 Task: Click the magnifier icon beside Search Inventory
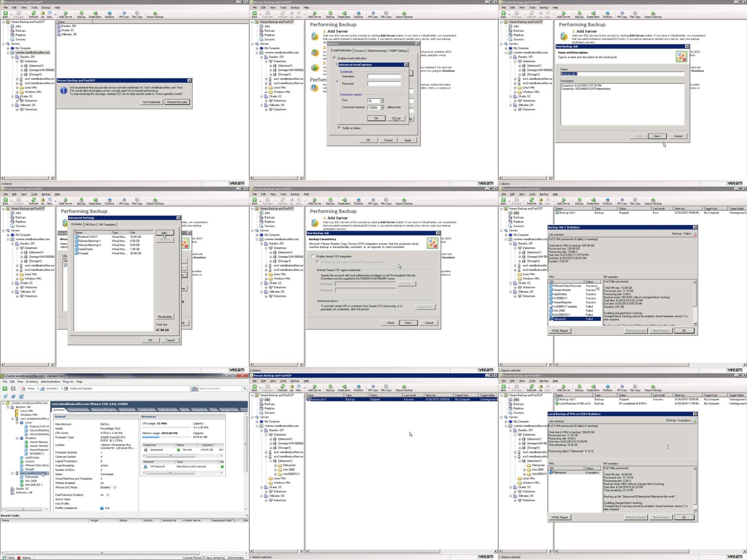[x=244, y=389]
